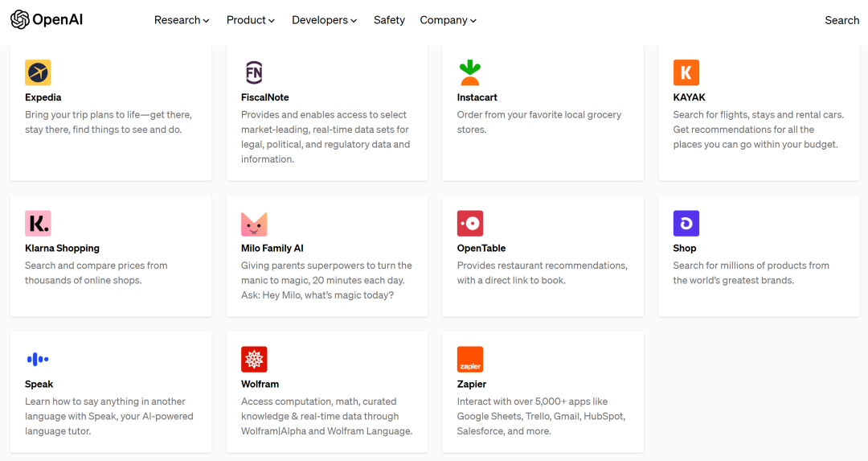Click the Zapier orange icon
868x461 pixels.
coord(469,360)
